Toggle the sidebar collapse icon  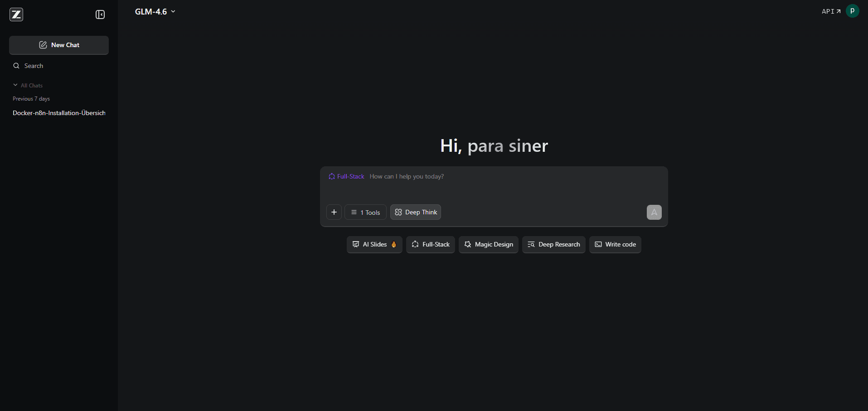pyautogui.click(x=100, y=14)
